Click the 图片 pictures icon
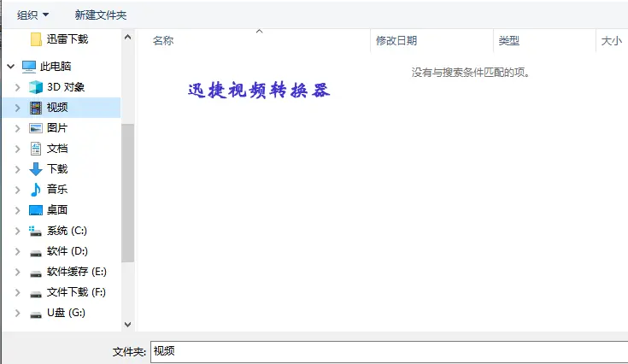The width and height of the screenshot is (628, 364). click(36, 128)
